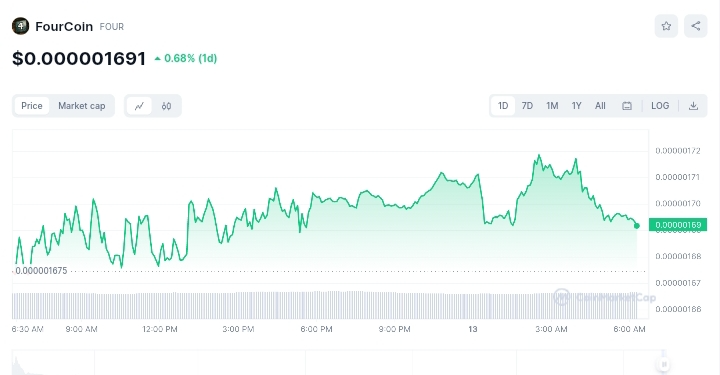Select the line chart view icon

139,106
